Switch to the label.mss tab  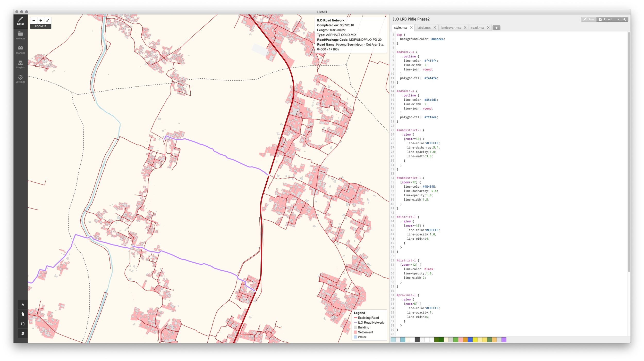click(x=424, y=28)
